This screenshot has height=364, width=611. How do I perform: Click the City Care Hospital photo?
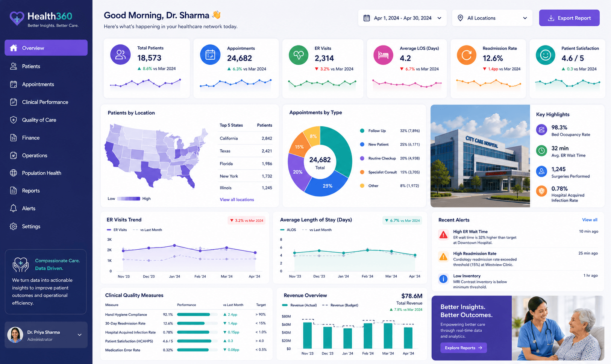[480, 156]
